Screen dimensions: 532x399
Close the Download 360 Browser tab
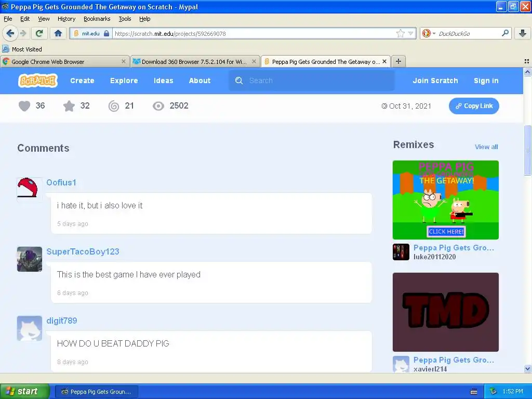(254, 61)
